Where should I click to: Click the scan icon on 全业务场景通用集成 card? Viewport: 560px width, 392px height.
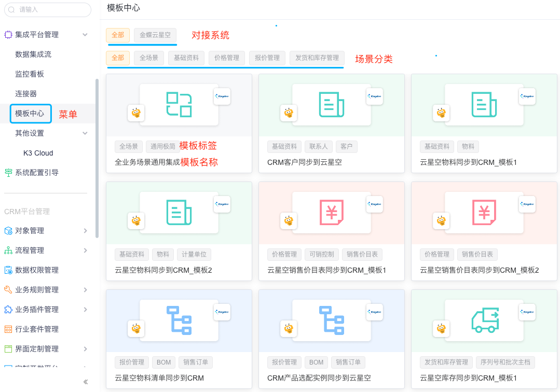click(179, 105)
